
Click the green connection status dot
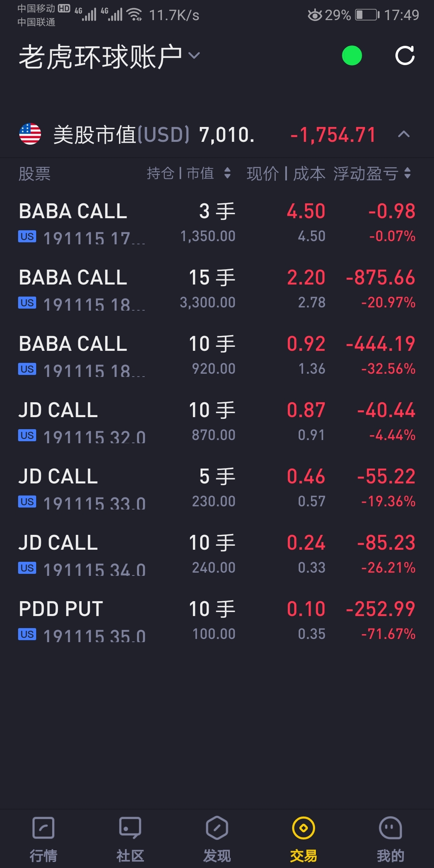tap(352, 55)
